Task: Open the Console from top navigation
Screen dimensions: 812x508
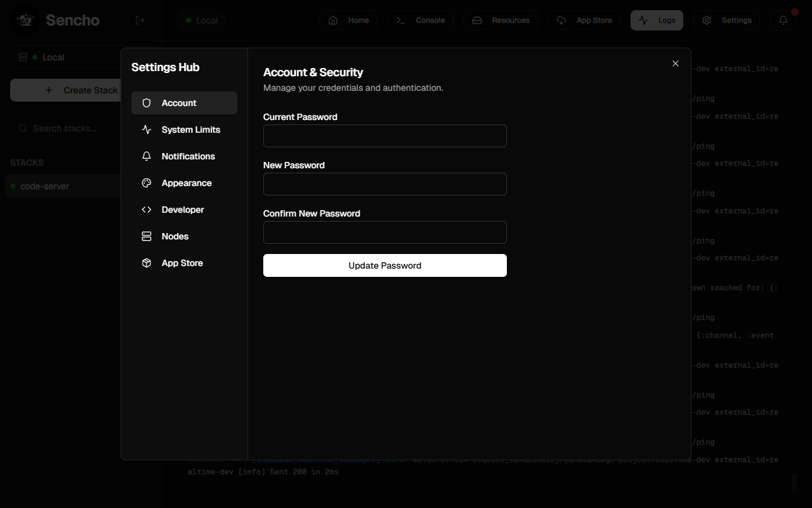Action: 421,20
